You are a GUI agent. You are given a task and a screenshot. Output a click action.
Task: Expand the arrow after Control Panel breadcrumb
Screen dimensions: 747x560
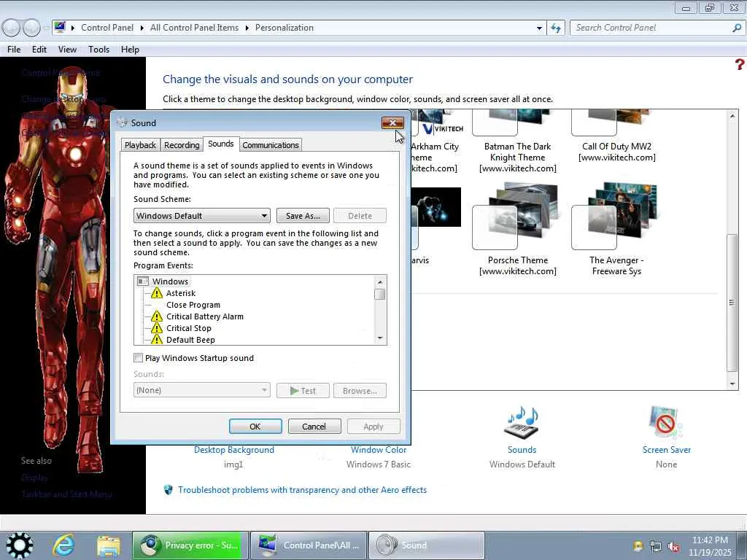[x=142, y=28]
